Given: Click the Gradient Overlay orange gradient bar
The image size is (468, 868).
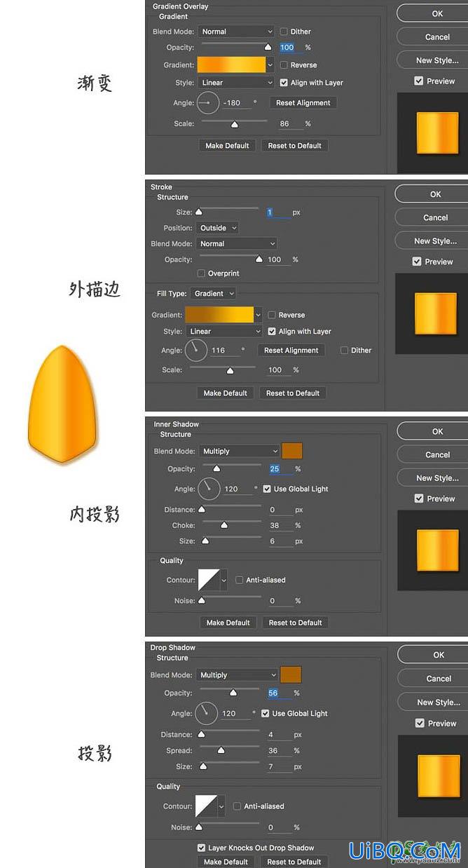Looking at the screenshot, I should coord(232,65).
